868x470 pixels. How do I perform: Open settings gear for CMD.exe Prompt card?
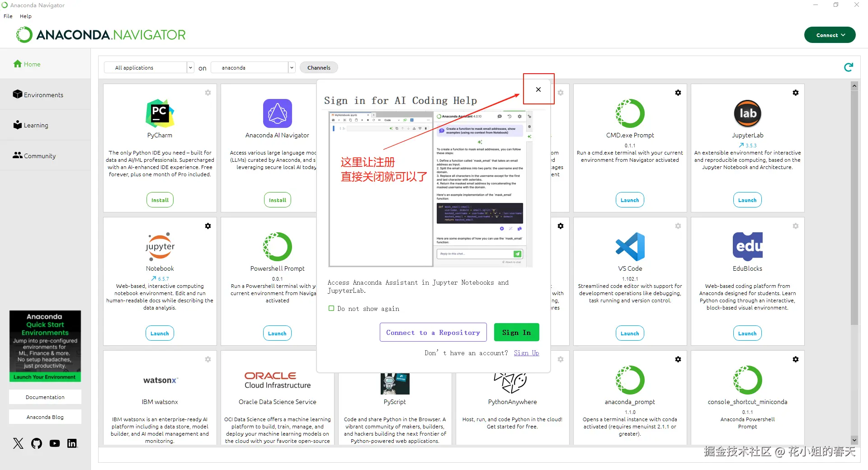tap(678, 93)
